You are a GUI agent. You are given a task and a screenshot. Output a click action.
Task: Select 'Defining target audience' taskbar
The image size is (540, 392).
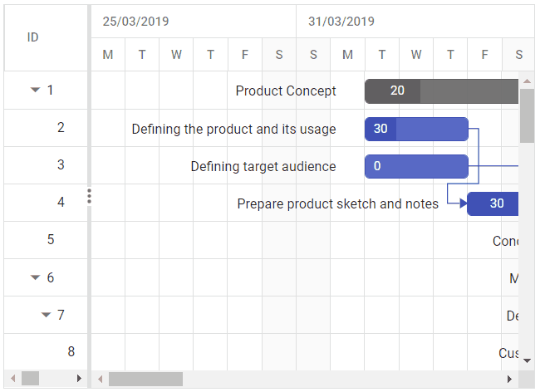click(416, 166)
